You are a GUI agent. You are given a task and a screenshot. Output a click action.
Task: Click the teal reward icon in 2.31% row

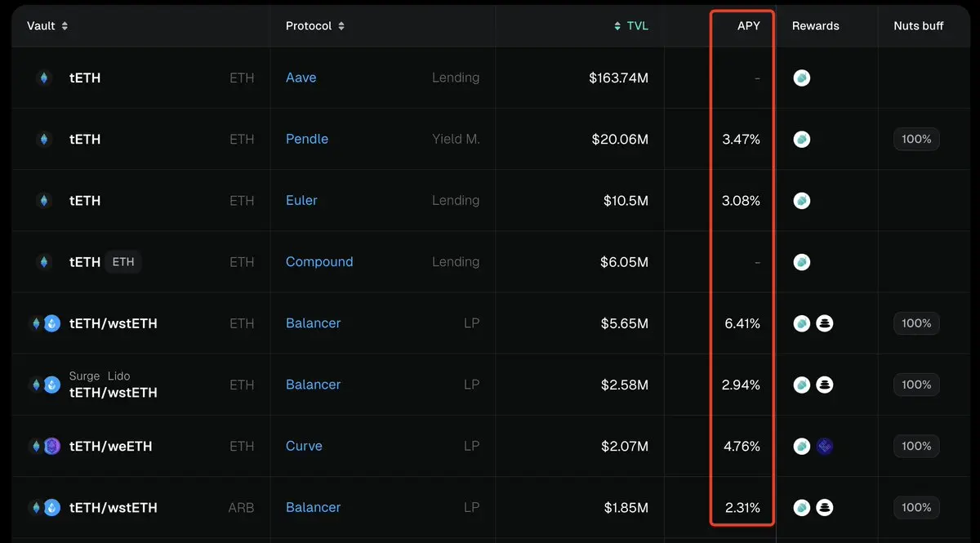[x=802, y=507]
